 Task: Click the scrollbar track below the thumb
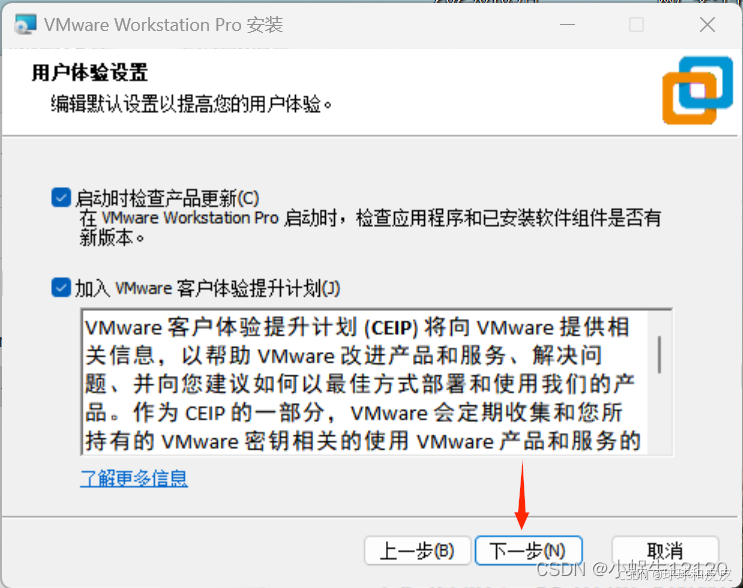pyautogui.click(x=659, y=413)
